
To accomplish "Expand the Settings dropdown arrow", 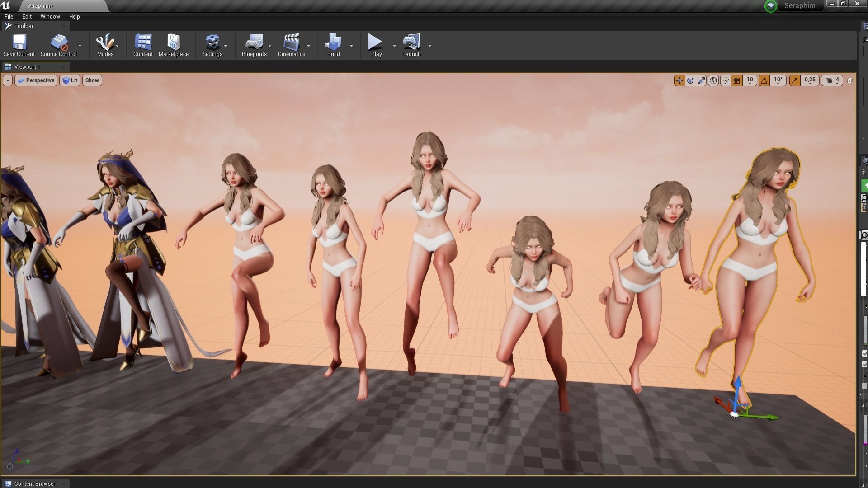I will (226, 46).
